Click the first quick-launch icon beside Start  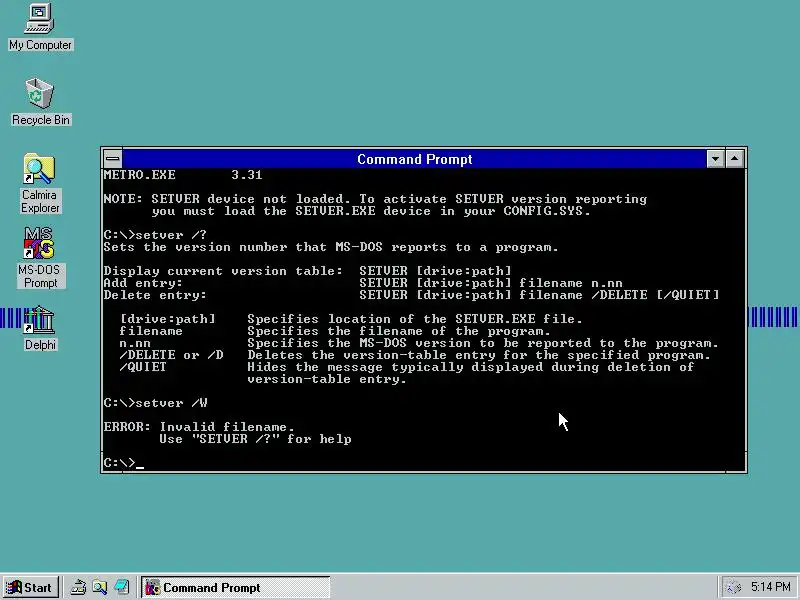click(x=78, y=588)
